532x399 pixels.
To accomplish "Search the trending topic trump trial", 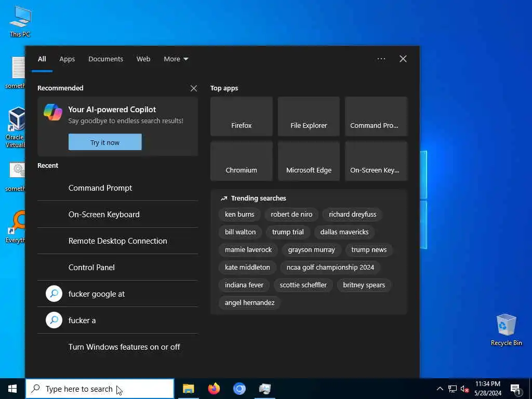I will coord(288,232).
